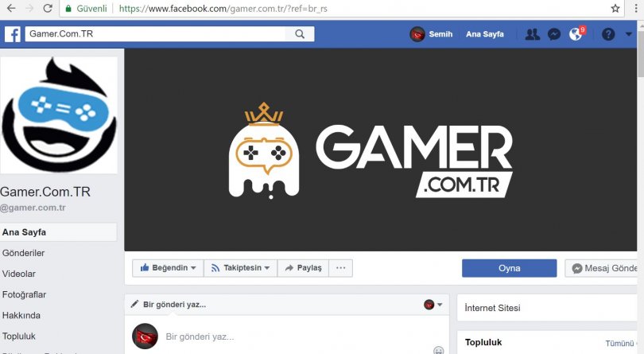This screenshot has height=354, width=644.
Task: Click the Facebook logo icon
Action: (13, 34)
